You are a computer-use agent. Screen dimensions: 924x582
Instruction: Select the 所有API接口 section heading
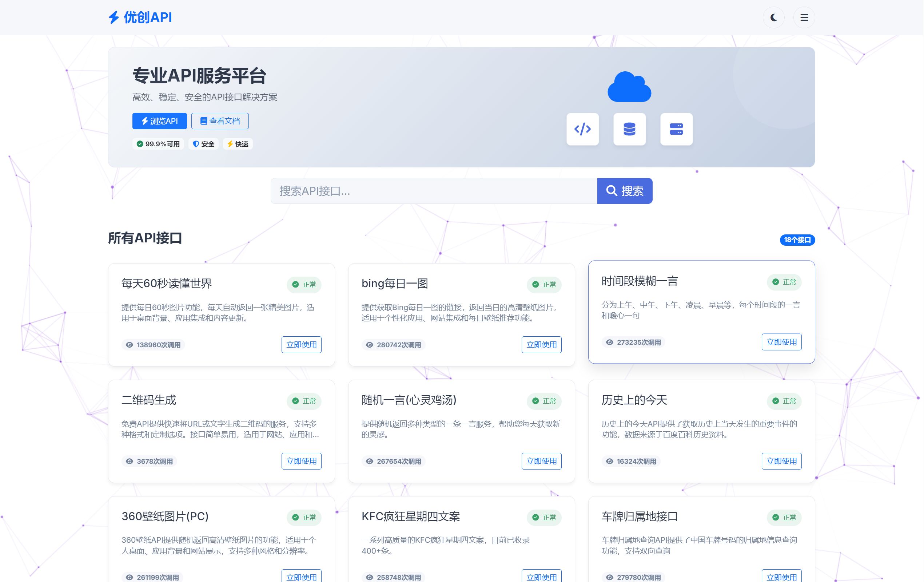pyautogui.click(x=146, y=238)
